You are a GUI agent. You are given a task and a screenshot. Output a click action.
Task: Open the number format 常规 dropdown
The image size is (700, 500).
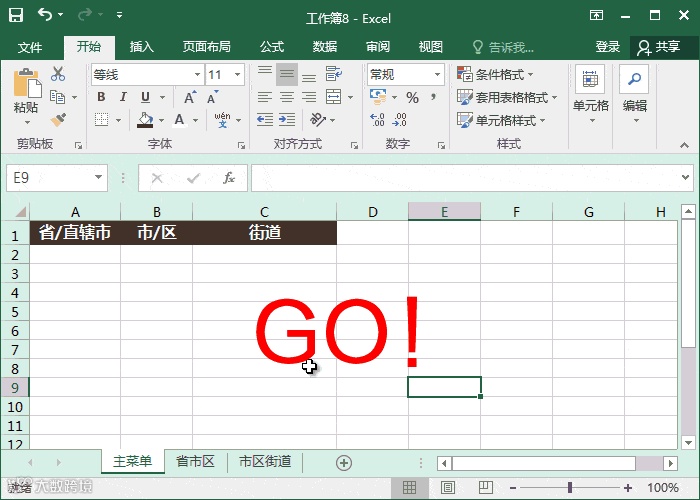pos(438,75)
